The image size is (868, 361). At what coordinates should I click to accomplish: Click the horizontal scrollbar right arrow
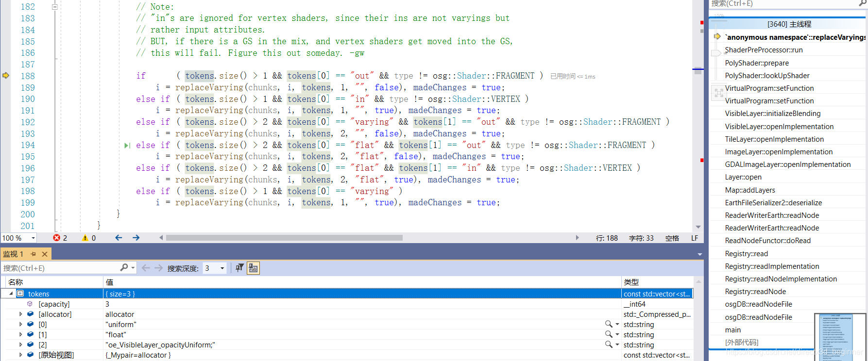(x=577, y=238)
